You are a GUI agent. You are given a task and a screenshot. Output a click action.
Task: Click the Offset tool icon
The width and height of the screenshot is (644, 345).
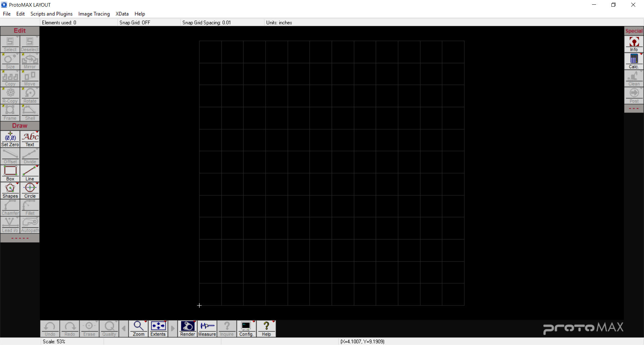pos(10,156)
